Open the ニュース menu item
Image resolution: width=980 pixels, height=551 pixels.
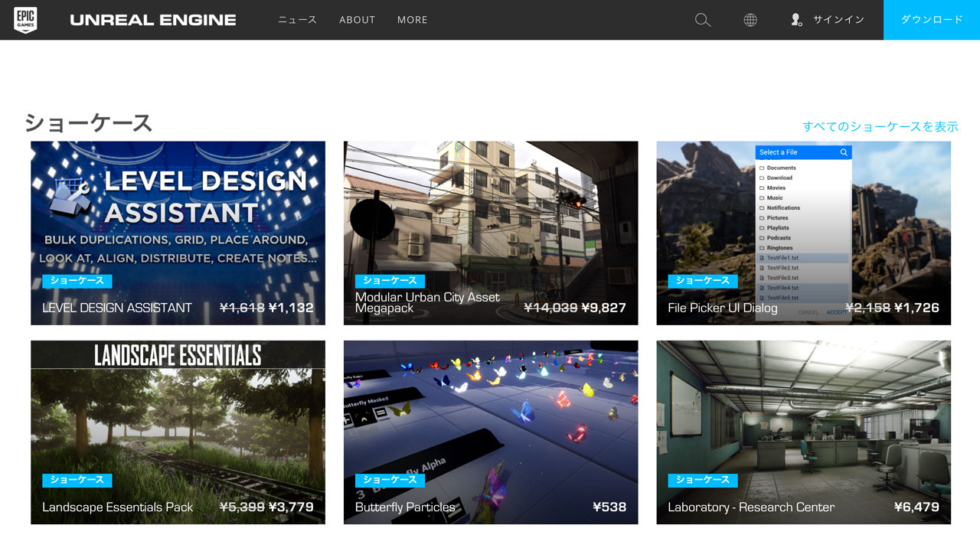coord(297,20)
